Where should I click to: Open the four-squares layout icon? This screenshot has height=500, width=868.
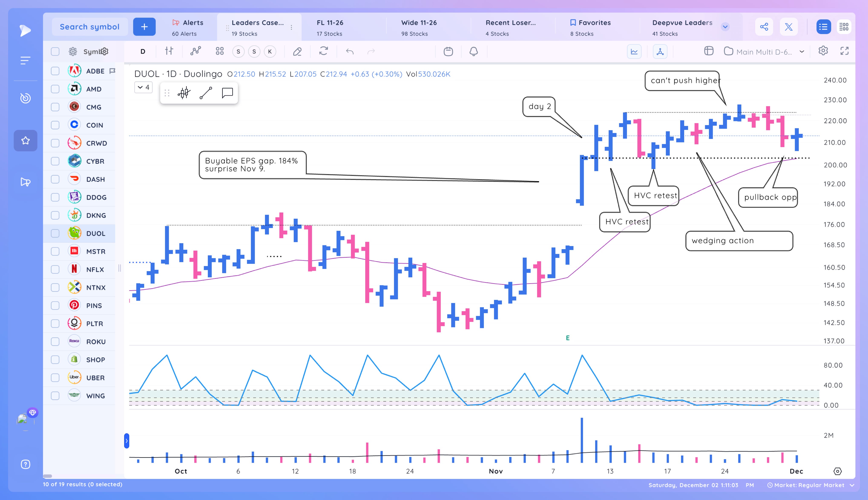click(x=220, y=51)
